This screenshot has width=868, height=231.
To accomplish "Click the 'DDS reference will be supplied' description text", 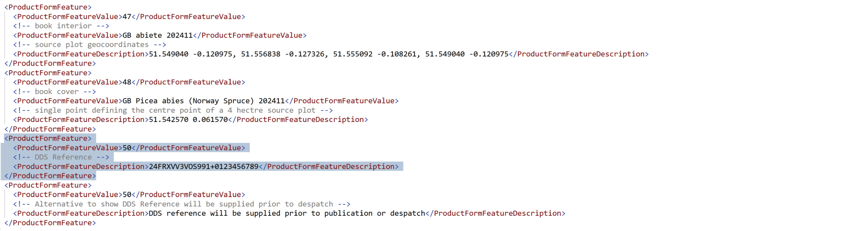I will tap(287, 213).
